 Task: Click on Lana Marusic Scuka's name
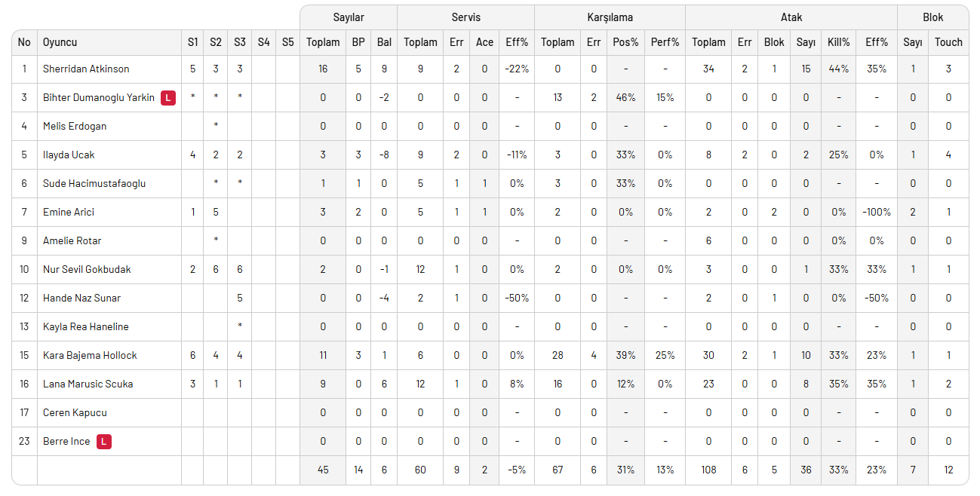[x=88, y=384]
